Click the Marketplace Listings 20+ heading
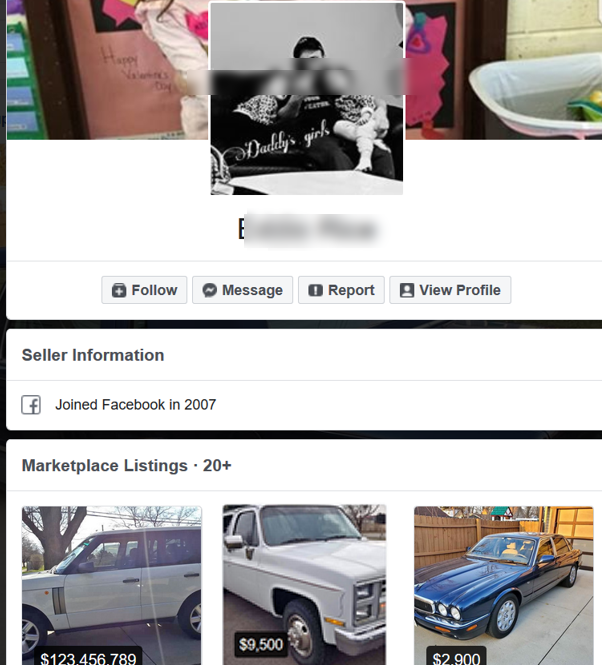 [x=126, y=466]
